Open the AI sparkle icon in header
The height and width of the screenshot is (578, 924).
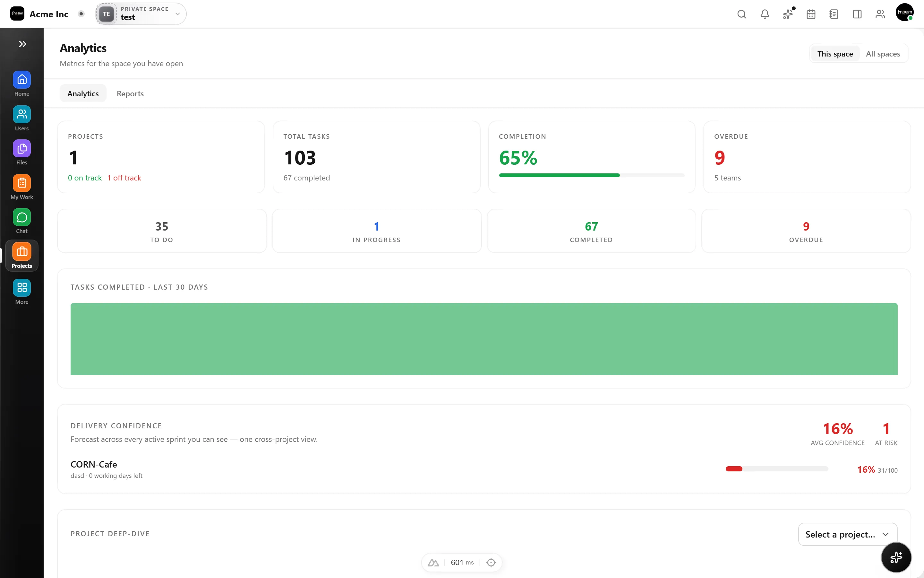pos(788,14)
